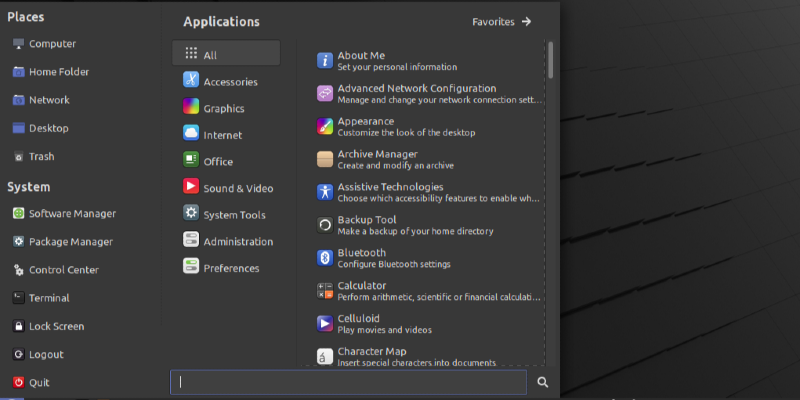Open Bluetooth settings icon
Image resolution: width=800 pixels, height=400 pixels.
tap(325, 258)
